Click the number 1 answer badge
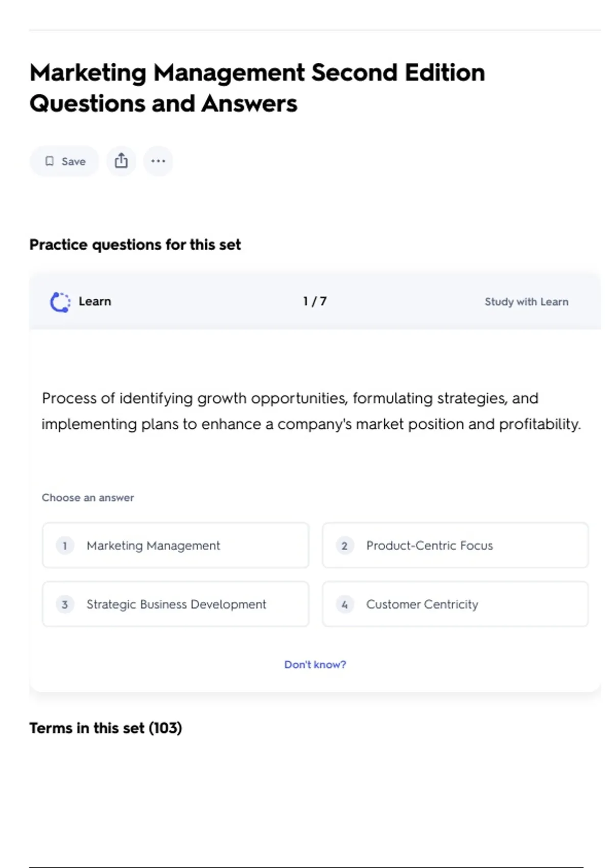This screenshot has width=613, height=868. point(65,546)
